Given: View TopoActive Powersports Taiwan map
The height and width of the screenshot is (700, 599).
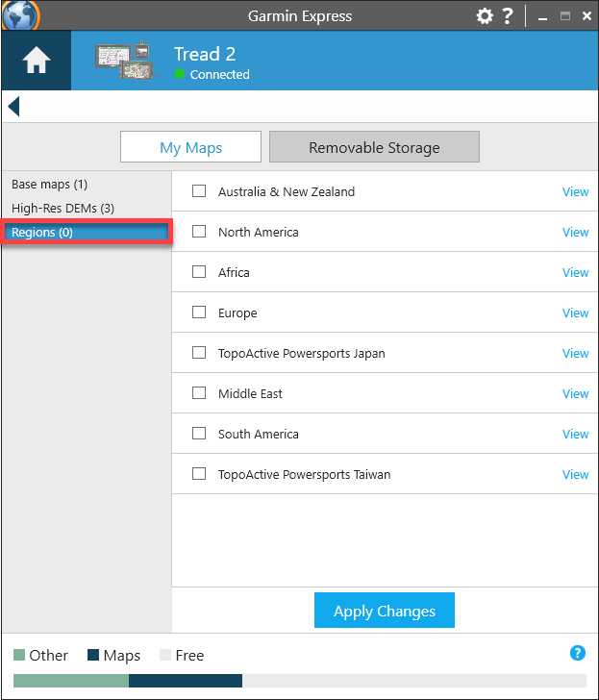Looking at the screenshot, I should click(x=575, y=475).
